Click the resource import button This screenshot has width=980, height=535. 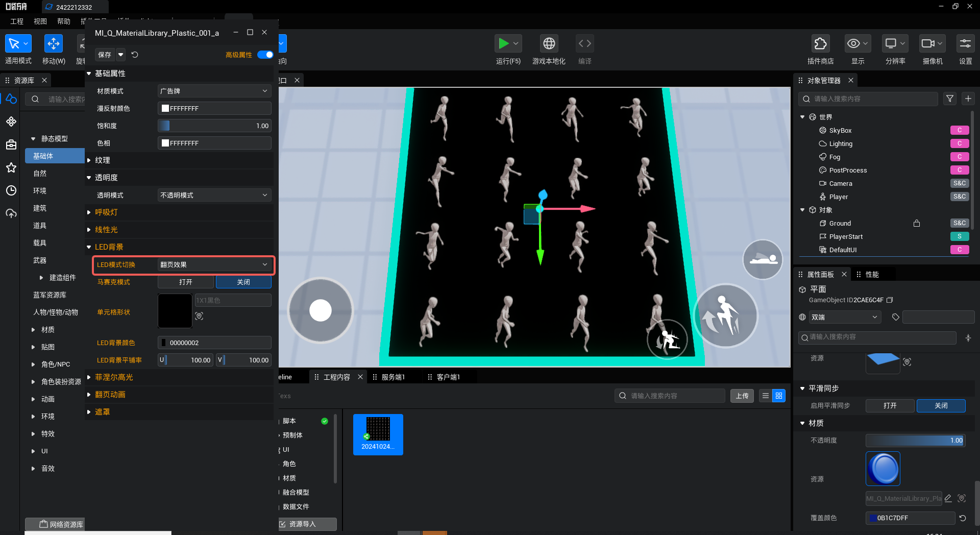click(x=306, y=524)
